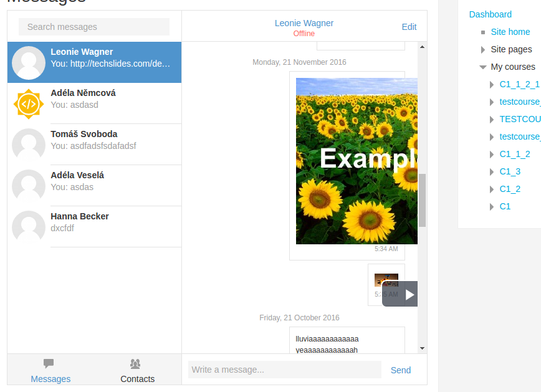The width and height of the screenshot is (541, 392).
Task: Open the Tomáš Svoboda conversation
Action: pos(94,144)
